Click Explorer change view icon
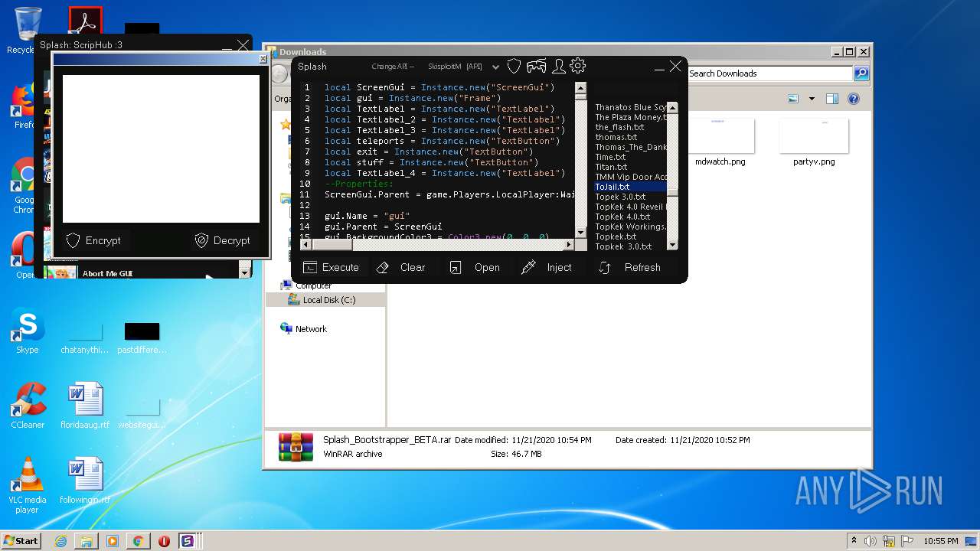Screen dimensions: 980x551 click(793, 99)
